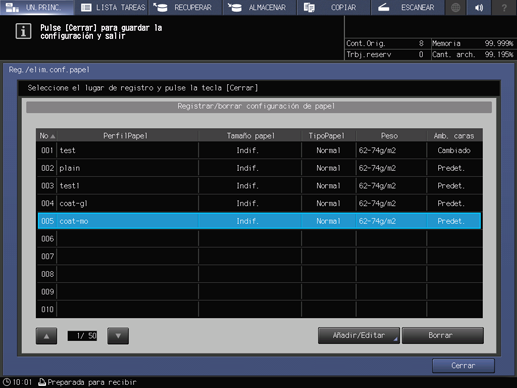
Task: Click the speaker sound icon
Action: [479, 7]
